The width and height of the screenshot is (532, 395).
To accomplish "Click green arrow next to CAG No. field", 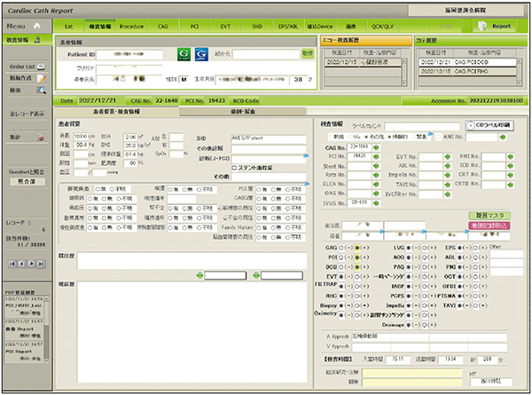I will [x=375, y=146].
